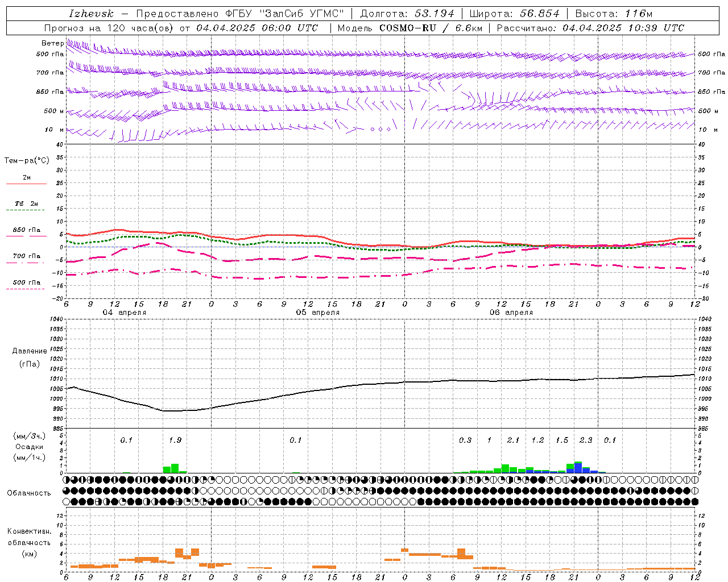Click the '(мм/3ч.)' precipitation unit label

[30, 436]
